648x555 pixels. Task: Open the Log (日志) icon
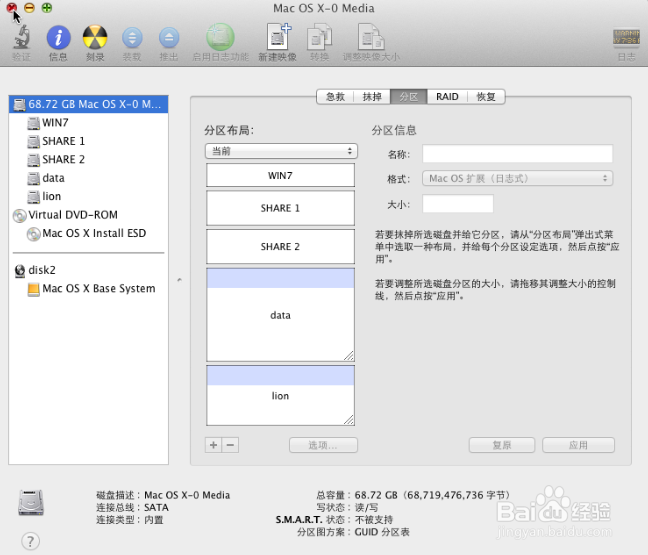pos(626,37)
